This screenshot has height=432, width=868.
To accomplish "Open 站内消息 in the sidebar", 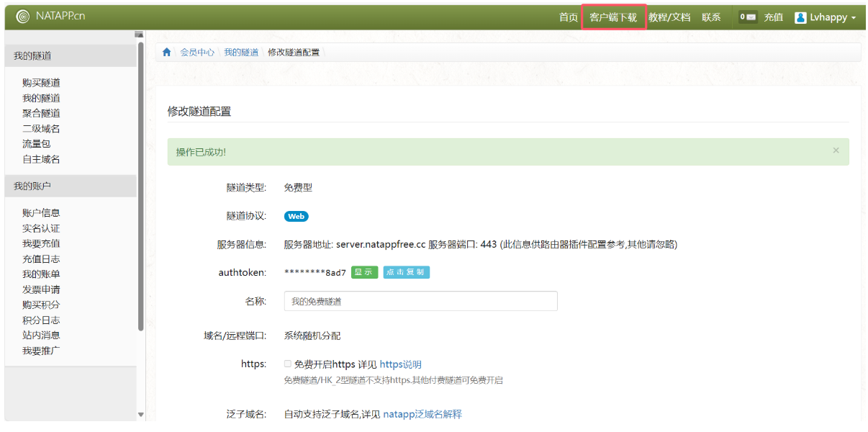I will pyautogui.click(x=41, y=335).
